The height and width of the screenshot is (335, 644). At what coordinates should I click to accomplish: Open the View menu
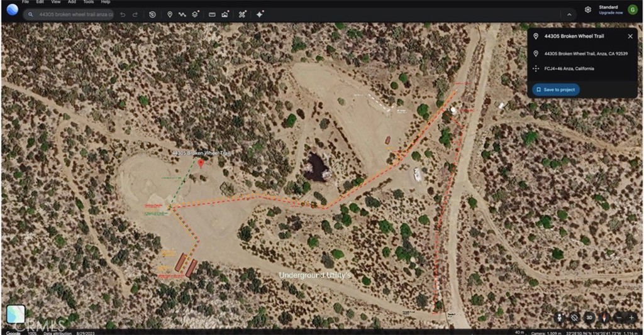click(x=55, y=2)
